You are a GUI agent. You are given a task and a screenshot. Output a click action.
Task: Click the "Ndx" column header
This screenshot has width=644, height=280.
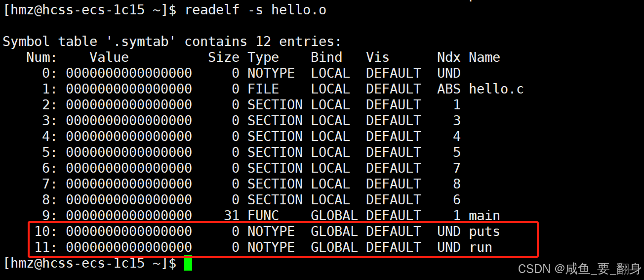coord(449,57)
